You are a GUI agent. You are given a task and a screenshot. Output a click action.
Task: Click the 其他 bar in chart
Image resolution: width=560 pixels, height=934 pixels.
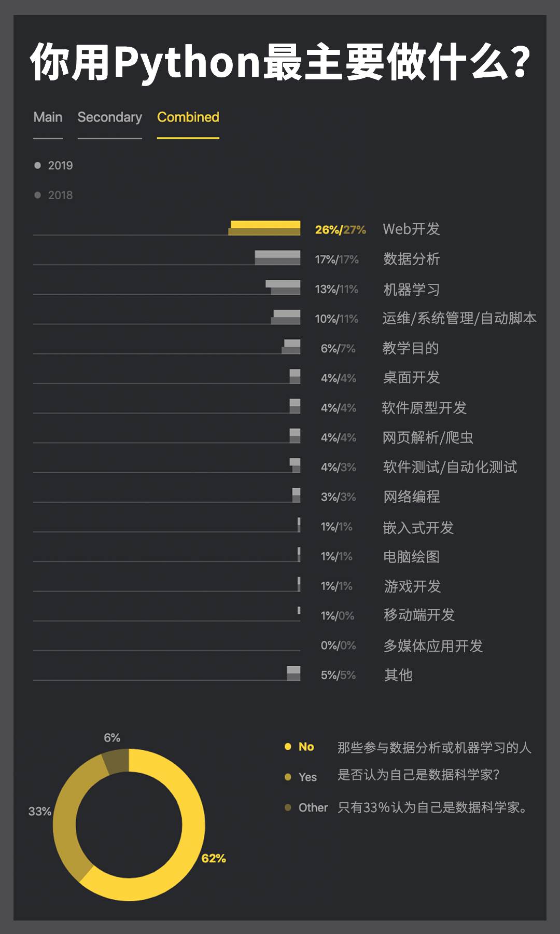pyautogui.click(x=293, y=673)
